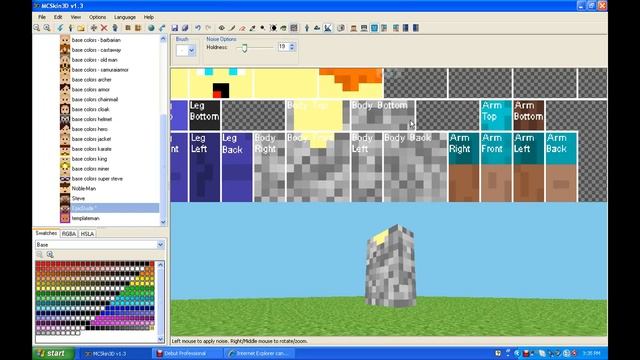Undo the last action with the blue arrow

[198, 28]
